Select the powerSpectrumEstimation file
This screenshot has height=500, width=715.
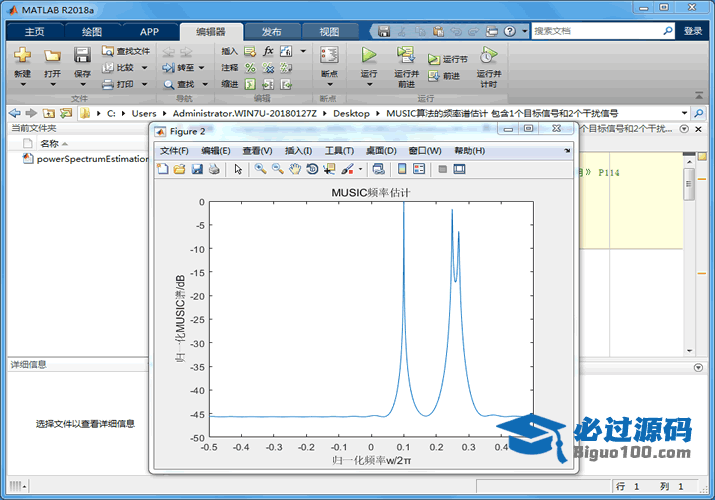coord(85,159)
